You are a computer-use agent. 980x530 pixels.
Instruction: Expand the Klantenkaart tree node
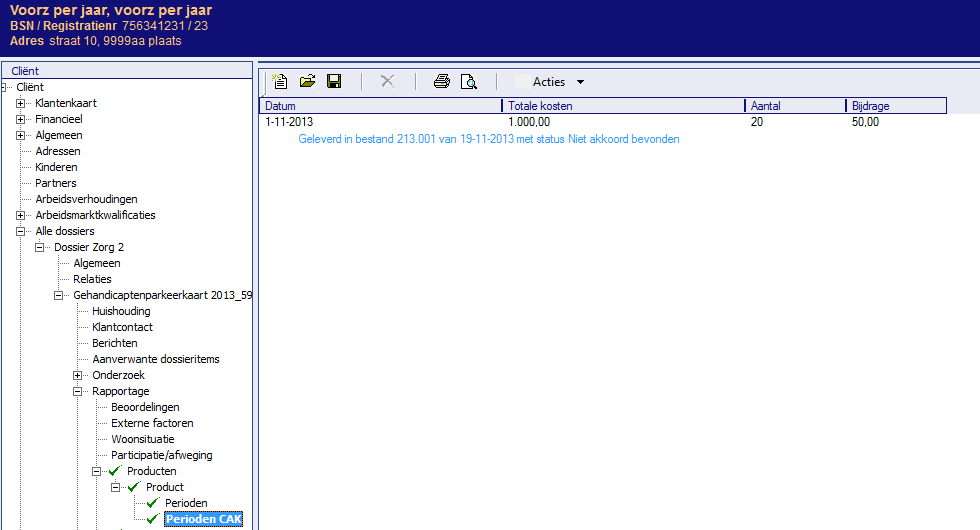click(x=21, y=103)
